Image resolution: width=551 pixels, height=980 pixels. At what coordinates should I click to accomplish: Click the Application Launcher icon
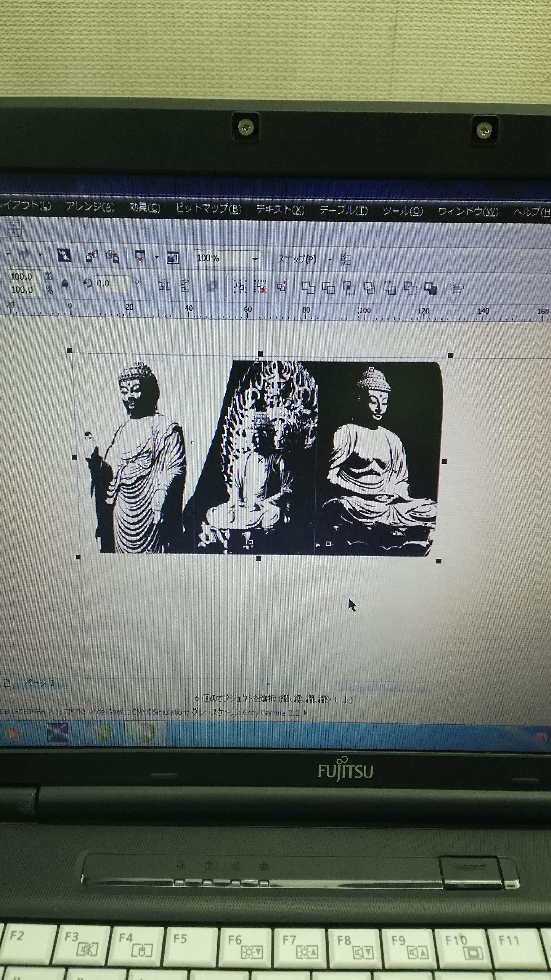click(x=140, y=257)
